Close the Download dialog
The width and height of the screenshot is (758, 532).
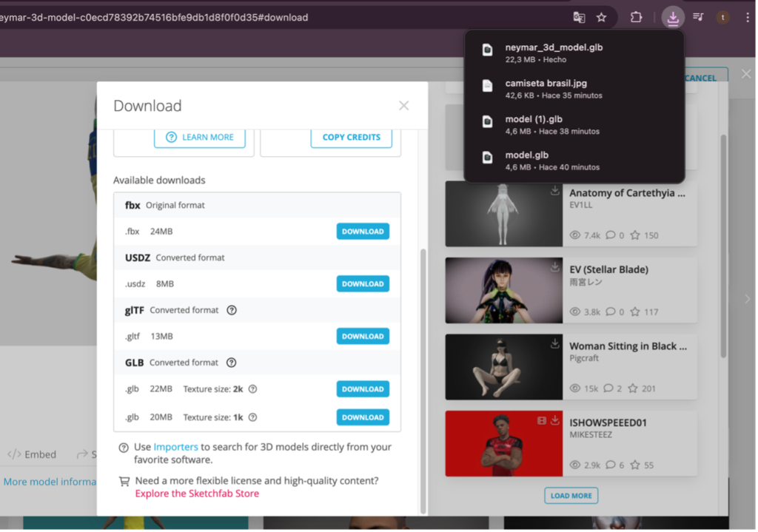pos(405,106)
